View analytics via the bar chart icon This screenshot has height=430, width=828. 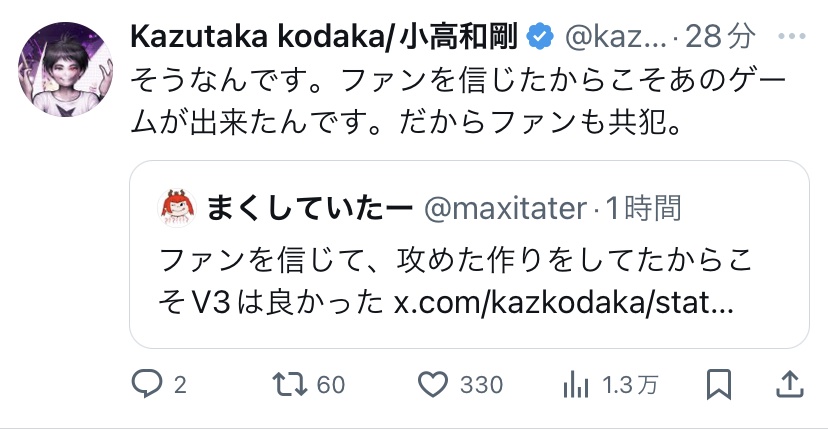pyautogui.click(x=576, y=383)
